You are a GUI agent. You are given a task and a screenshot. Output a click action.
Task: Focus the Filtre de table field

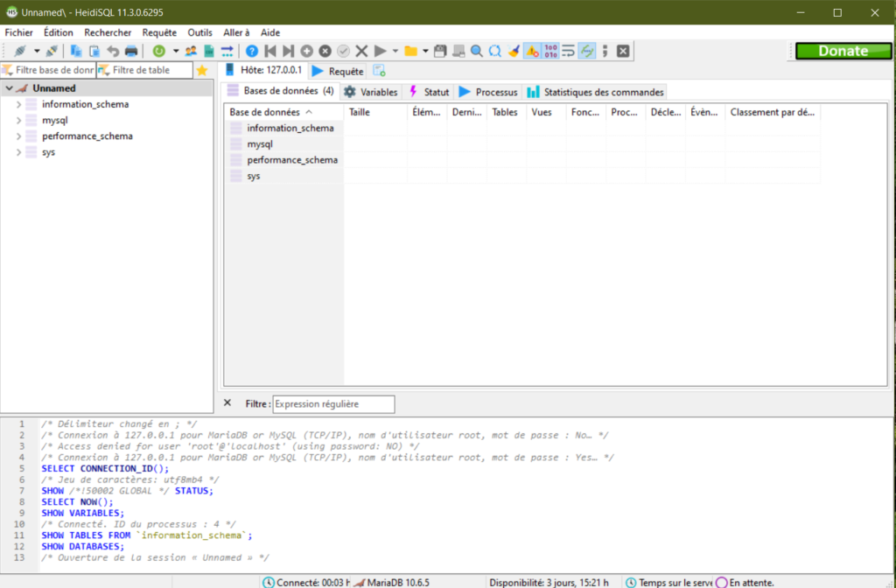[x=144, y=70]
